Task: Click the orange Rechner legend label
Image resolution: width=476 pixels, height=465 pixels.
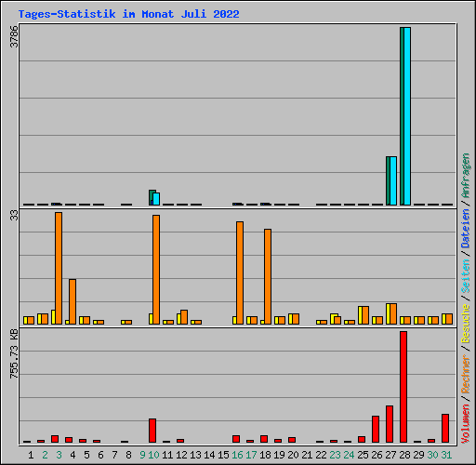Action: (466, 375)
